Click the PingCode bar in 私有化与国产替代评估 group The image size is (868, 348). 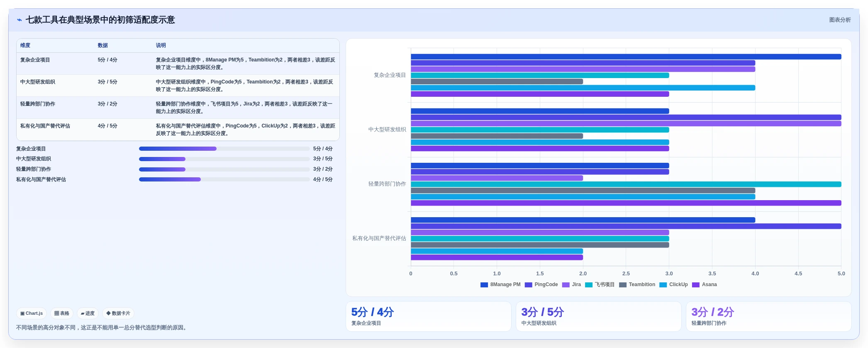tap(626, 226)
